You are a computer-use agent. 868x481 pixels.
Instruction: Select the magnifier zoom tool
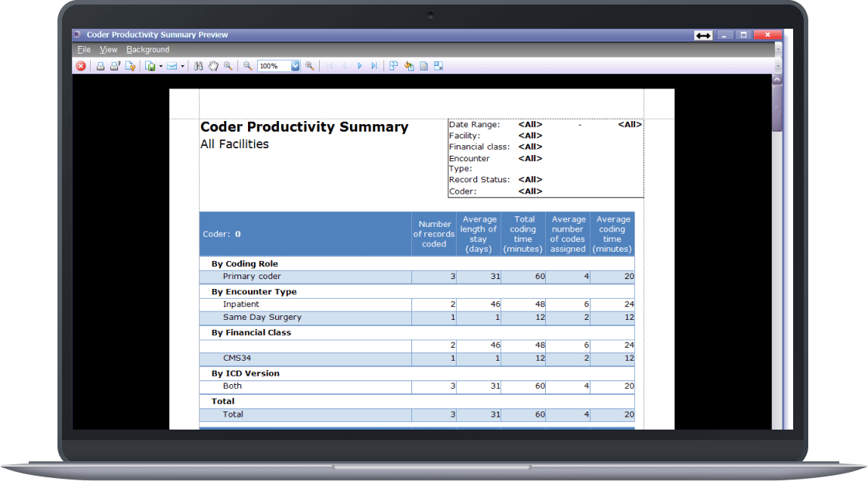point(227,66)
